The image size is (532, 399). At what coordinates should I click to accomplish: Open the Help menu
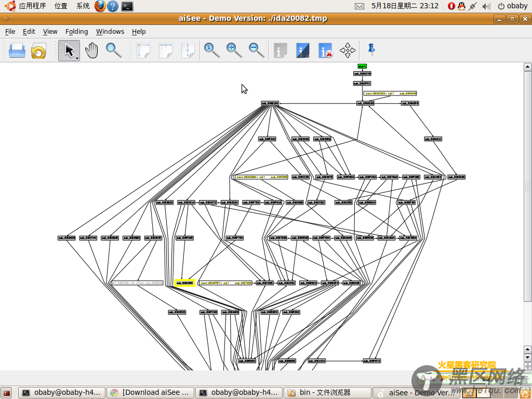click(x=139, y=32)
